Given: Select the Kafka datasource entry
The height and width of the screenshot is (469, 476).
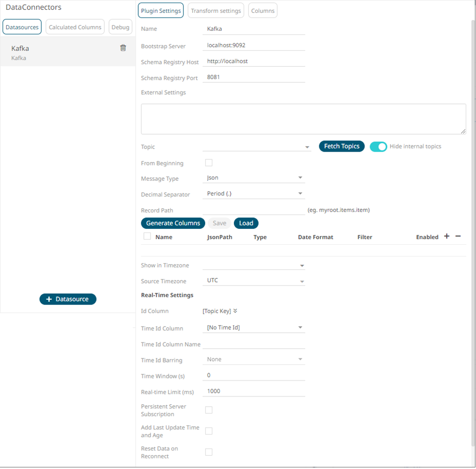Looking at the screenshot, I should click(68, 52).
